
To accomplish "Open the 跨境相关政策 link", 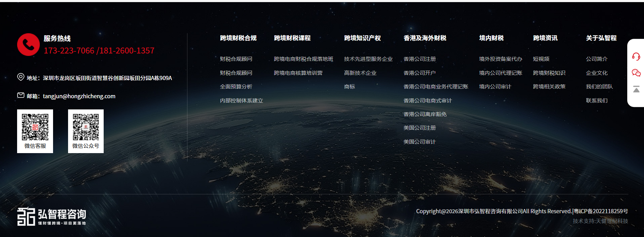I will click(x=549, y=87).
